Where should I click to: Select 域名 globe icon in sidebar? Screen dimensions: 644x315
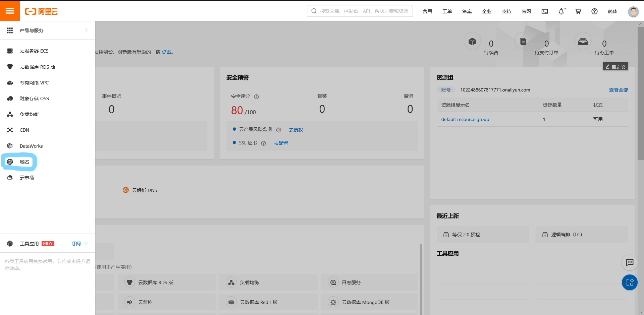coord(10,162)
